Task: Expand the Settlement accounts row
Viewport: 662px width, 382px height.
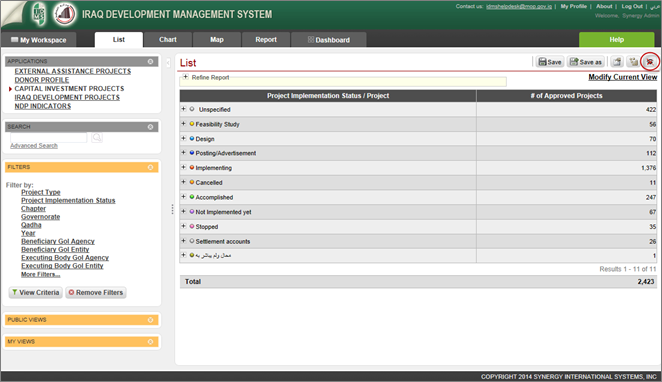Action: coord(183,241)
